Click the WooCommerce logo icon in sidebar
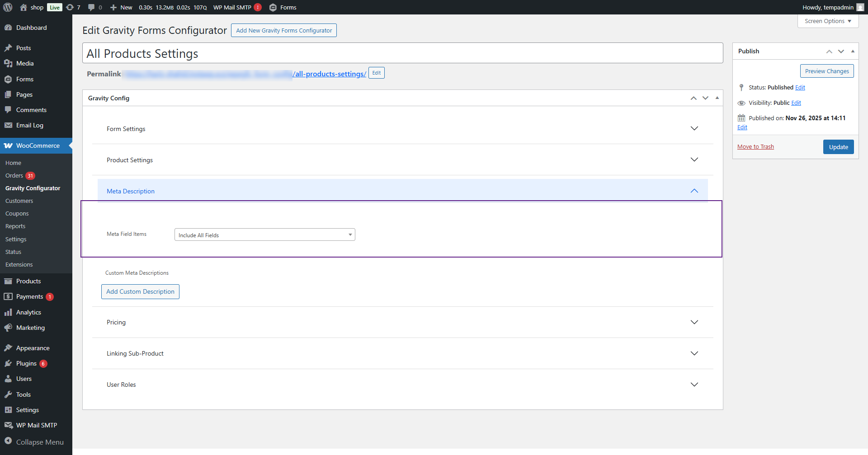Screen dimensions: 868x455 tap(8, 145)
